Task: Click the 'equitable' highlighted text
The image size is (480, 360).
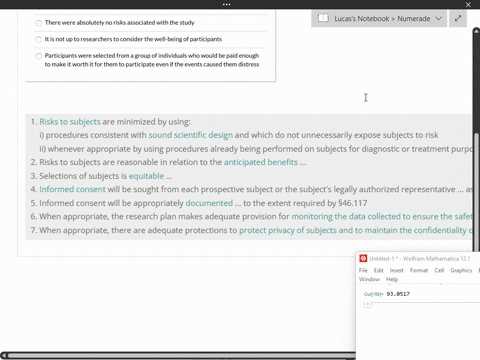Action: pyautogui.click(x=146, y=176)
